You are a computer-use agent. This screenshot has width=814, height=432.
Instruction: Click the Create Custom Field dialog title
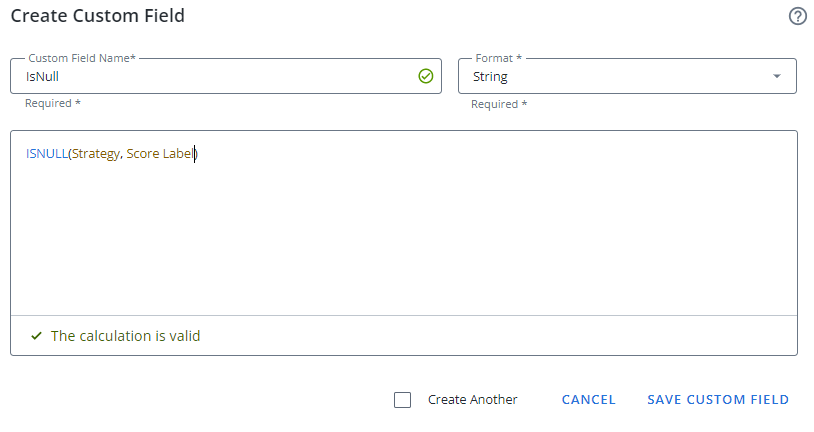click(97, 16)
